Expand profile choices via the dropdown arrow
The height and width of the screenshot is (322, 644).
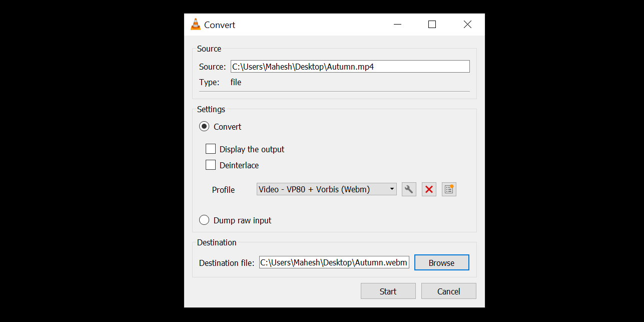coord(392,189)
